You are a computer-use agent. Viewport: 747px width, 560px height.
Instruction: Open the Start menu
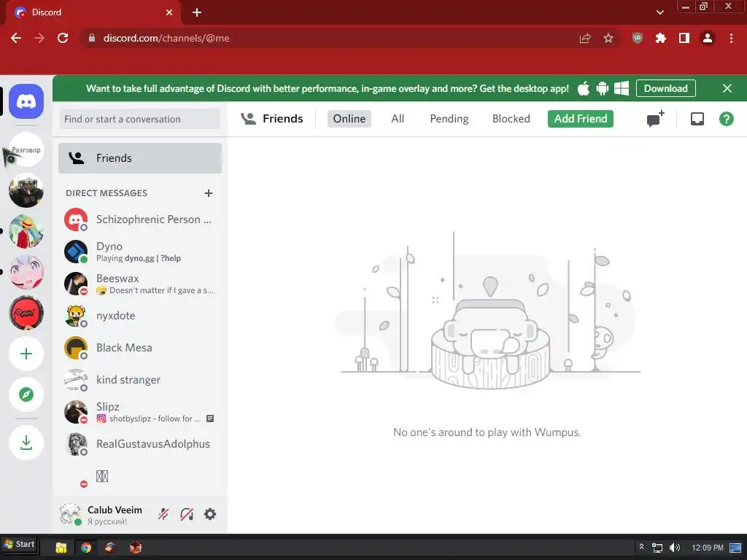tap(20, 544)
